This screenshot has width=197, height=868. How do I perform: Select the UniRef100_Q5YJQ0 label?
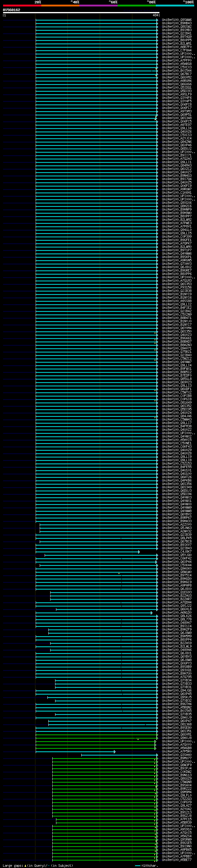click(x=177, y=555)
